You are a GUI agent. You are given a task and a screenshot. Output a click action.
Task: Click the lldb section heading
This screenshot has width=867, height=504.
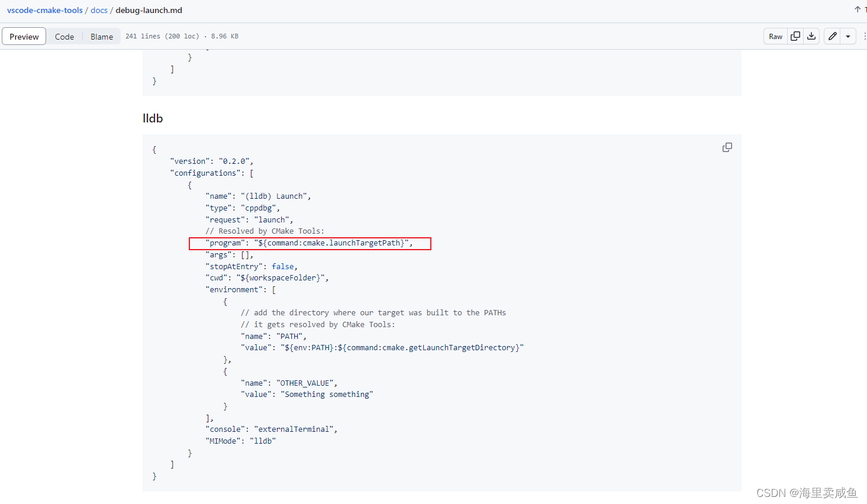pos(153,118)
